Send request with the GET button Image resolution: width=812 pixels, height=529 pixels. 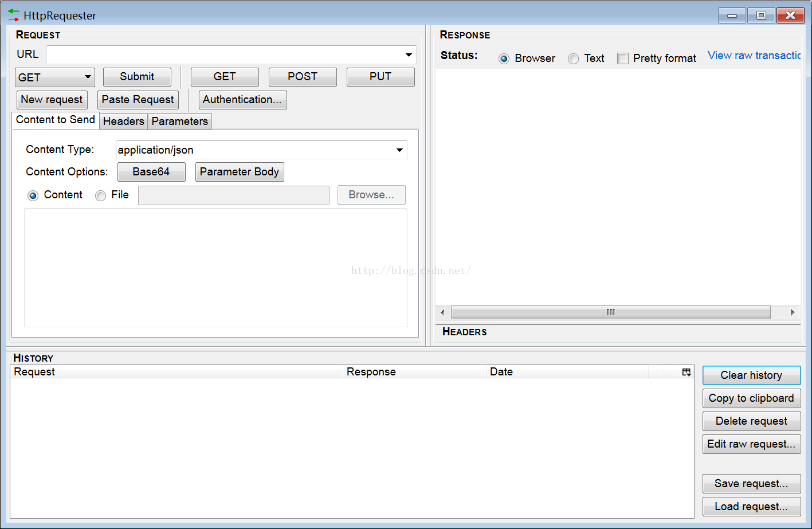[225, 77]
